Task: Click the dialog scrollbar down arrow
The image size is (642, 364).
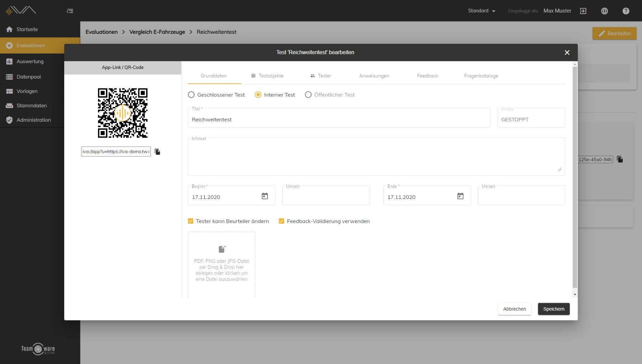Action: coord(575,294)
